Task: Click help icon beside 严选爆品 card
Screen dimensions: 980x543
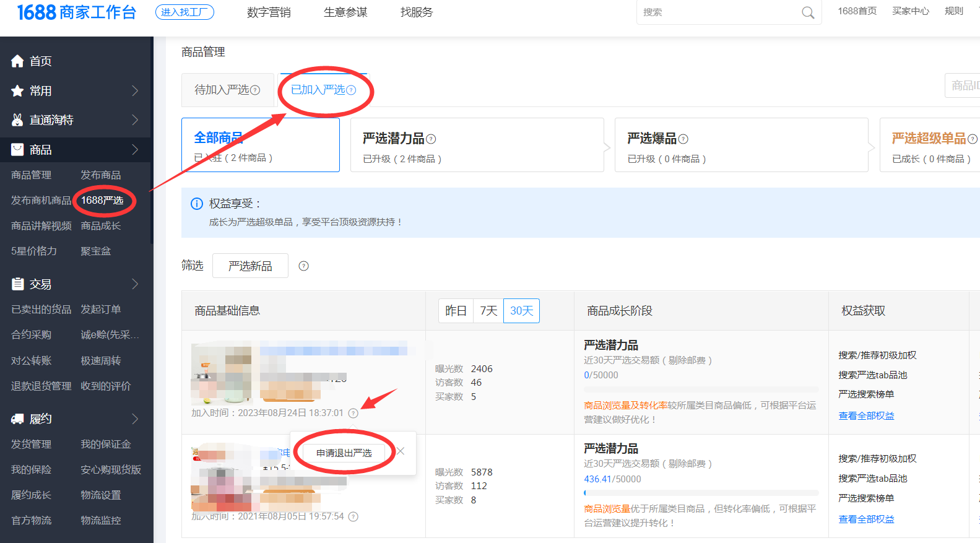Action: point(683,139)
